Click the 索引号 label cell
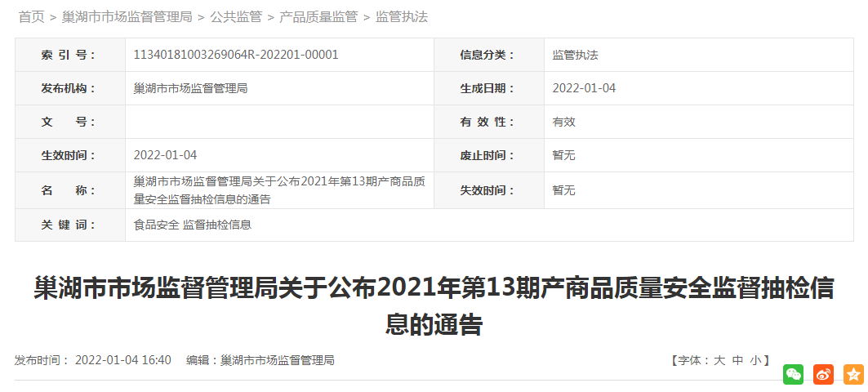This screenshot has height=392, width=868. 70,55
